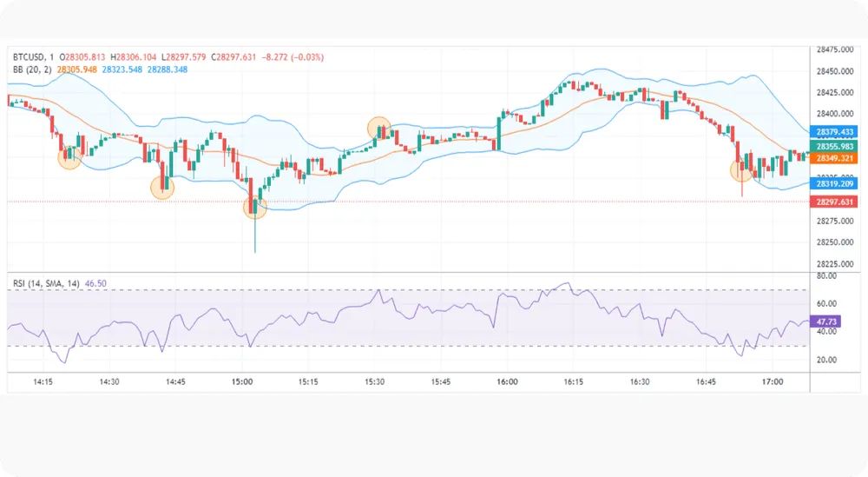Click the 28450.000 price scale label
Viewport: 868px width, 477px height.
(x=835, y=71)
